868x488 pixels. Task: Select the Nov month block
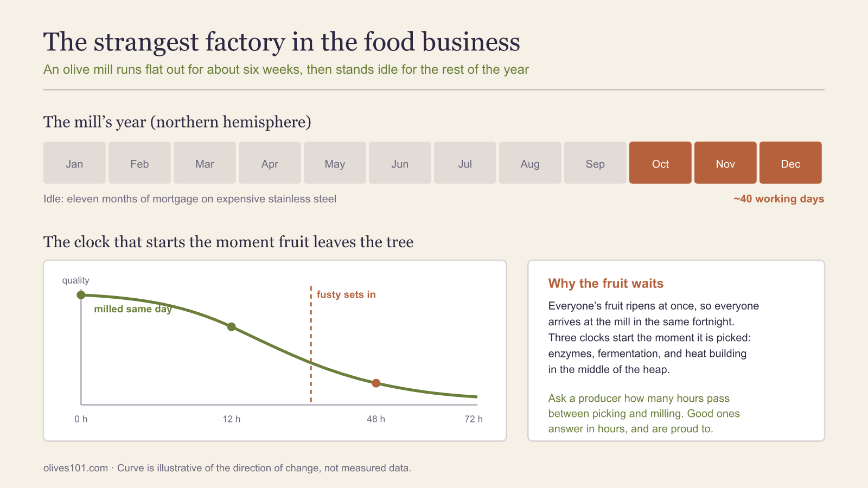pos(725,163)
